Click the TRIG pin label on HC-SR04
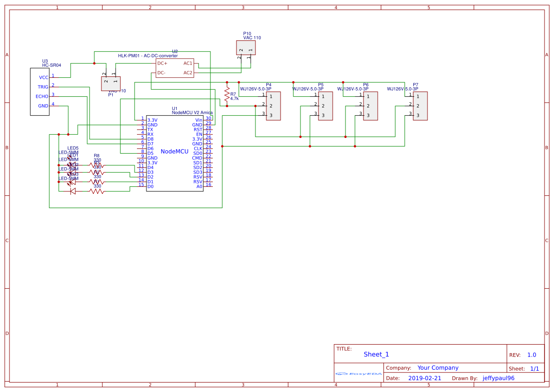 [43, 87]
